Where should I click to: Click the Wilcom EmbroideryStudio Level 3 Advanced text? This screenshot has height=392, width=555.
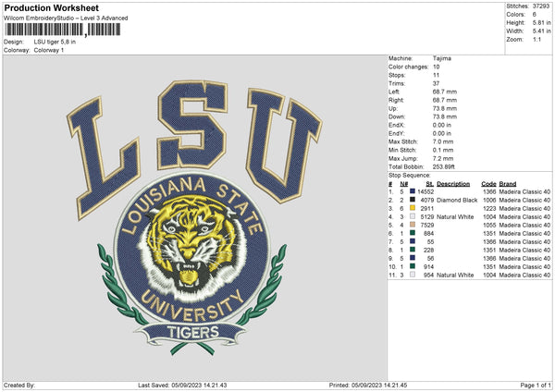point(66,18)
